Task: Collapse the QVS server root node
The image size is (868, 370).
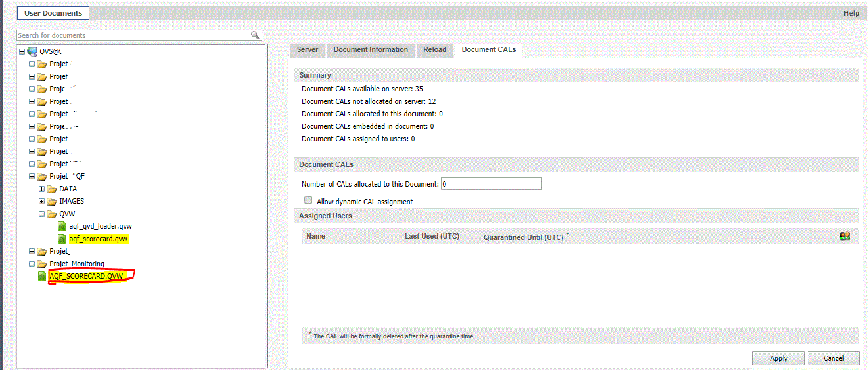Action: pos(22,51)
